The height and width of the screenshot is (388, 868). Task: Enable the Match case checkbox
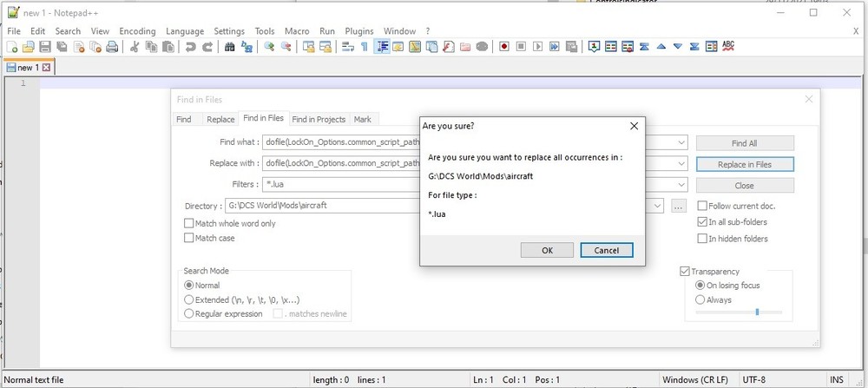click(x=188, y=238)
